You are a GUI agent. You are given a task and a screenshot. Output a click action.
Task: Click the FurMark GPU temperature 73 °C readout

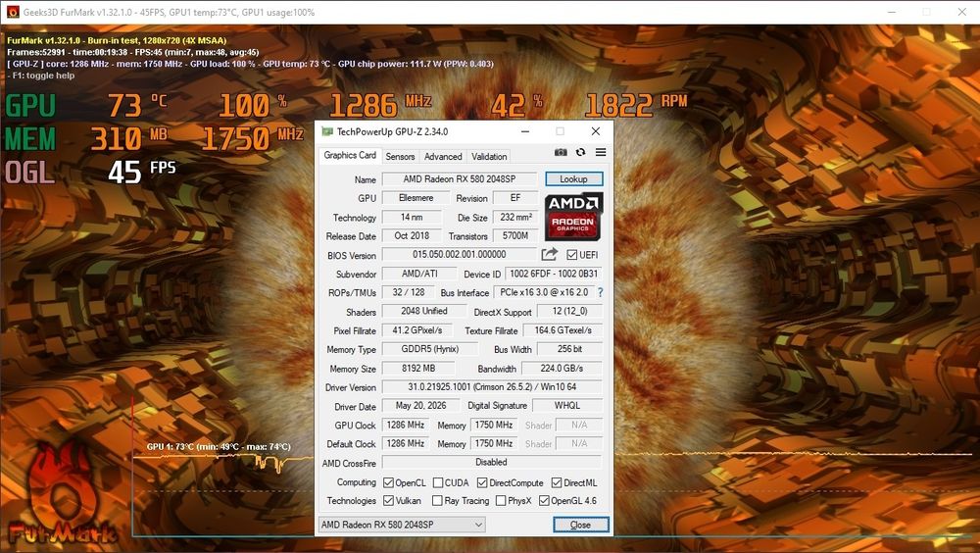137,105
